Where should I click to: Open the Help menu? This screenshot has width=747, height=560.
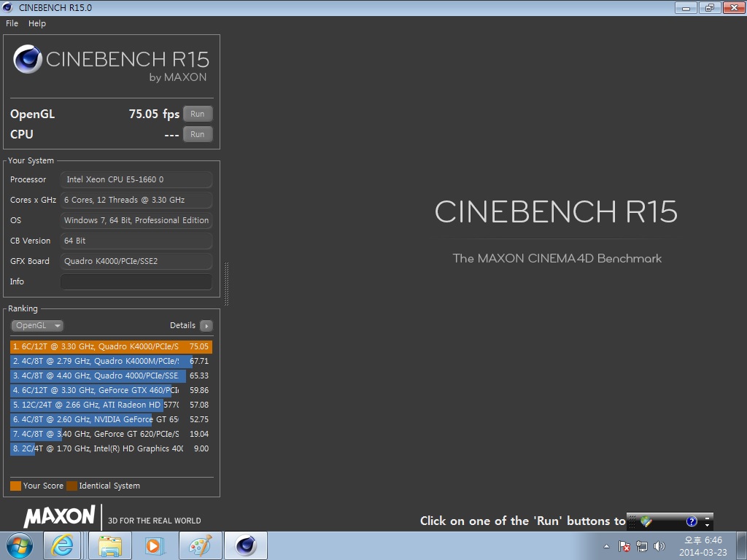point(37,23)
